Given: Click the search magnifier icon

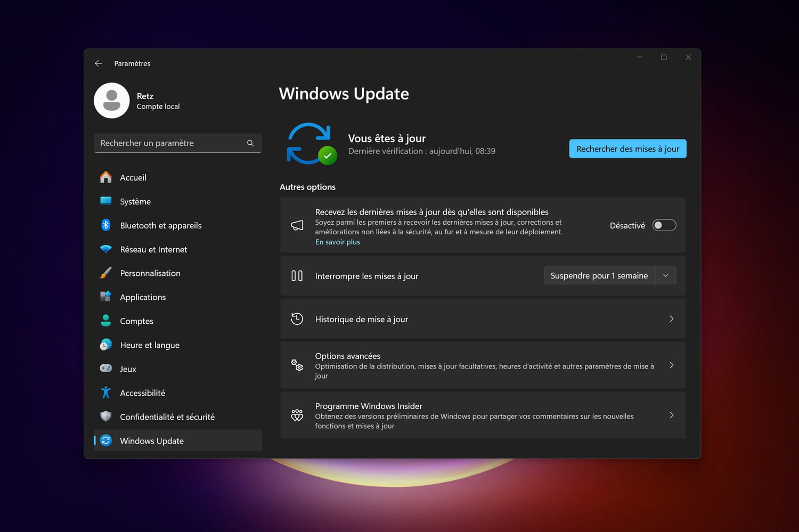Looking at the screenshot, I should tap(250, 143).
